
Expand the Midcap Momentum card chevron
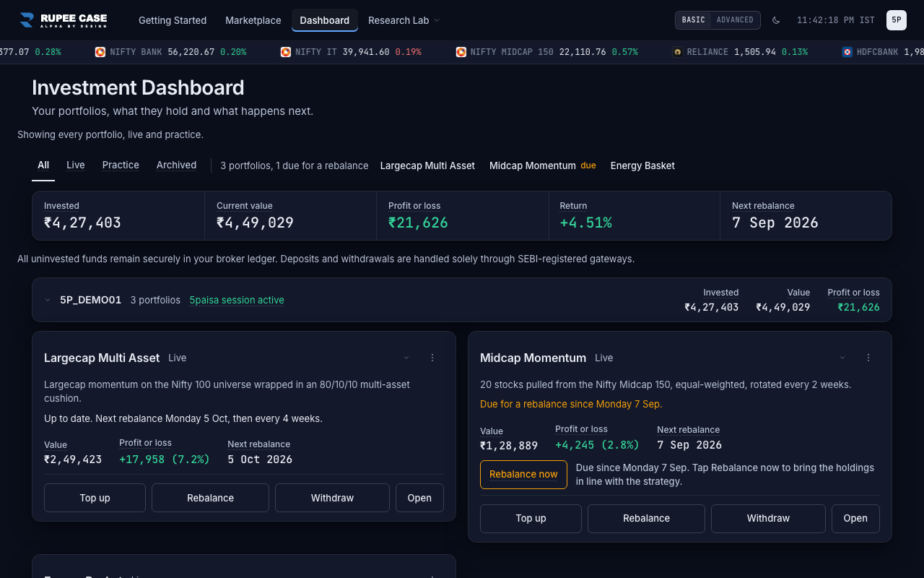click(x=842, y=358)
